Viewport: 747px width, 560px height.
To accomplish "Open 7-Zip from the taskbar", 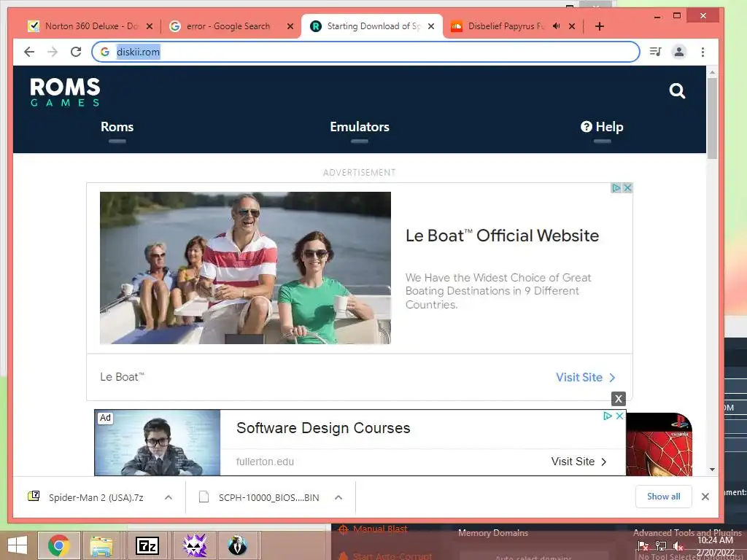I will (147, 545).
